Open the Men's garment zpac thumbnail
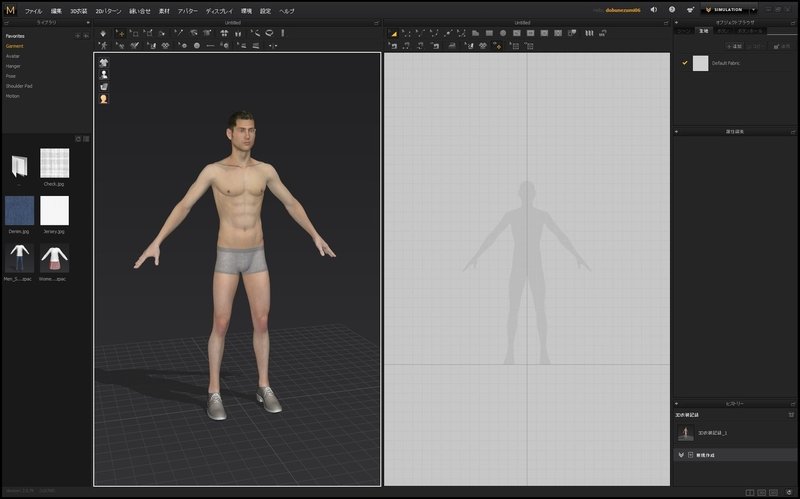 click(x=19, y=258)
